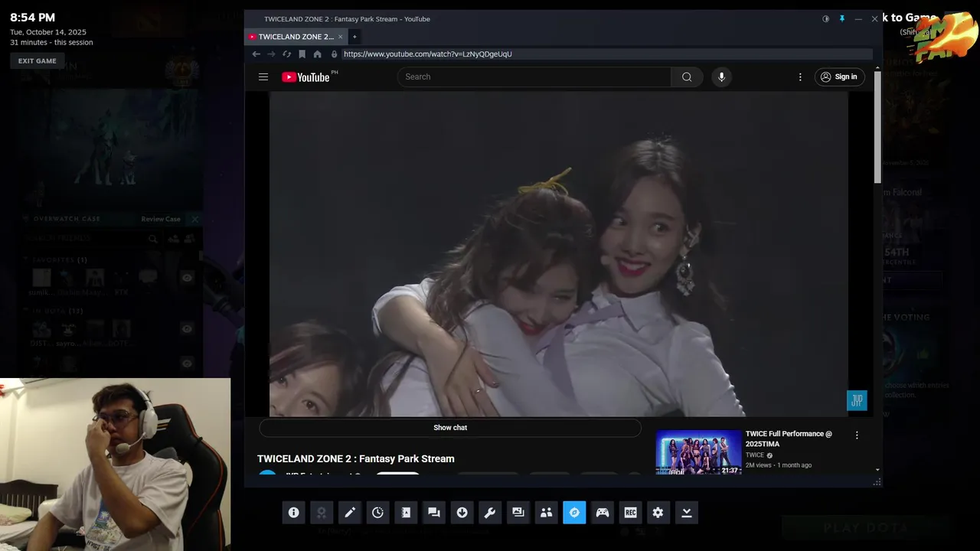This screenshot has height=551, width=980.
Task: Click the browser window vertical scrollbar
Action: pos(877,126)
